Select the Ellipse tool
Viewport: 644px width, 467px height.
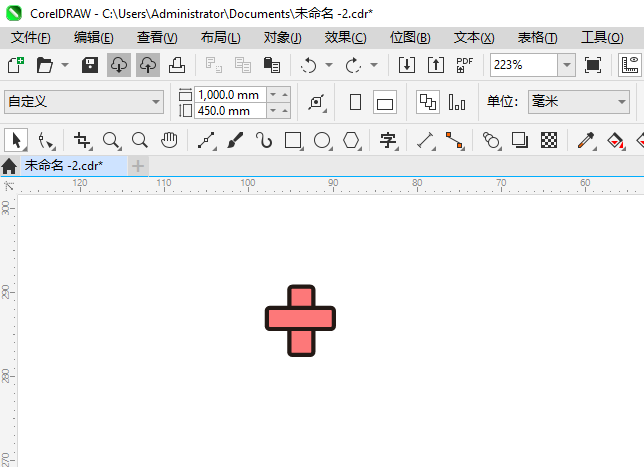click(x=322, y=140)
